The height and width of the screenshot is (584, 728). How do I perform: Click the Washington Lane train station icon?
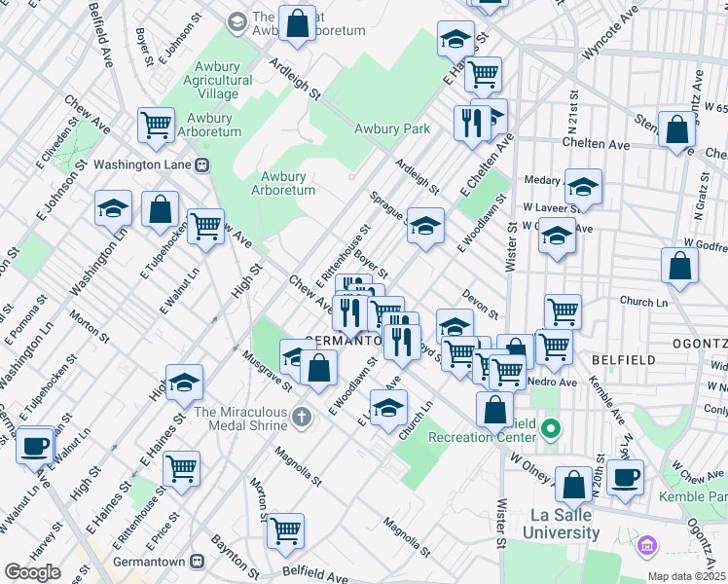[x=203, y=164]
